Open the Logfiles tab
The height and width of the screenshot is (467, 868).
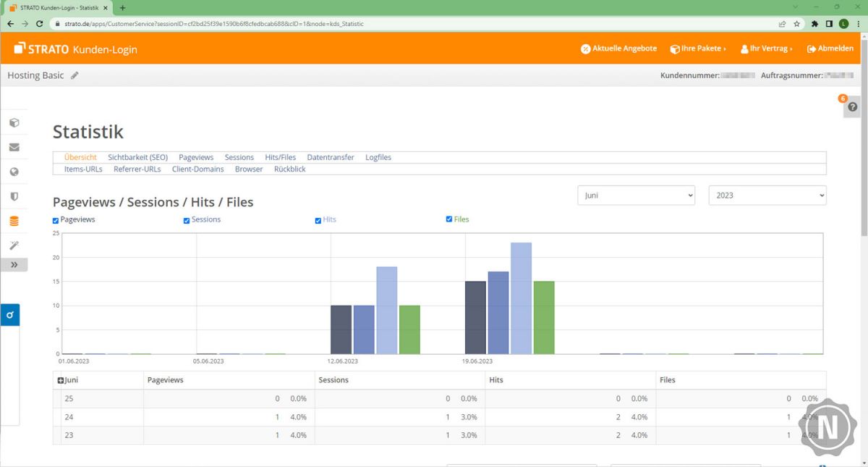coord(378,157)
